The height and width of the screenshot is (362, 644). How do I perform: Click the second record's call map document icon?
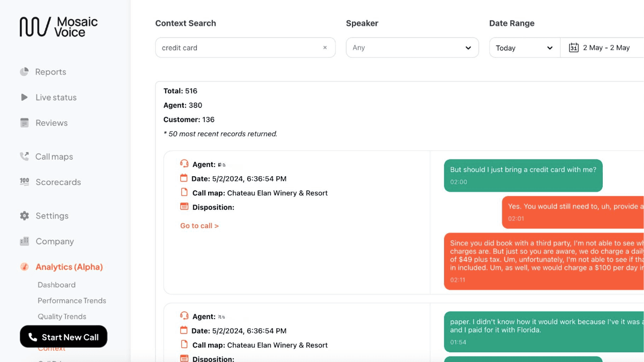point(184,344)
